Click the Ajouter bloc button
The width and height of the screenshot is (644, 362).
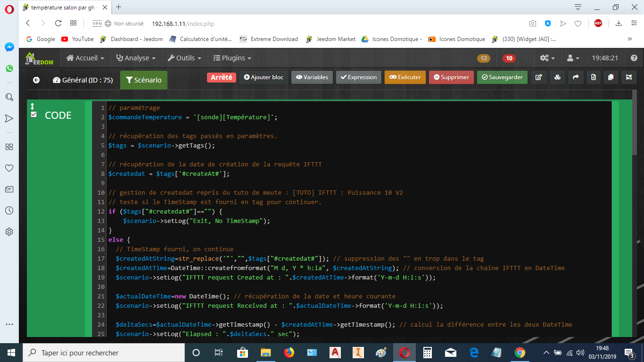coord(264,77)
